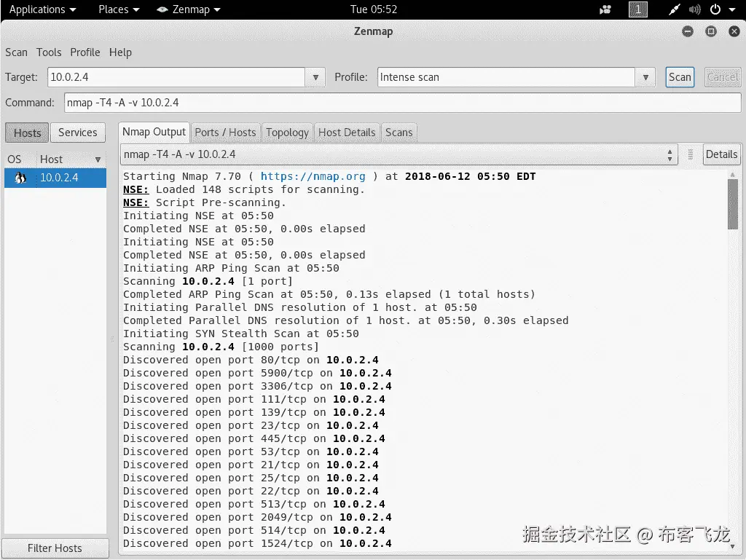
Task: Toggle the Hosts view button
Action: click(27, 133)
